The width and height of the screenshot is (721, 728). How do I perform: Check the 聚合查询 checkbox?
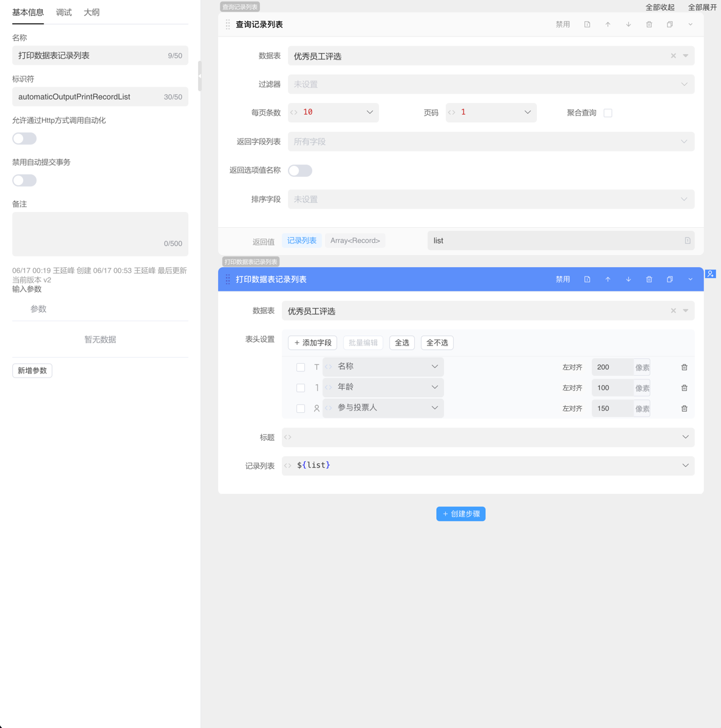point(608,113)
